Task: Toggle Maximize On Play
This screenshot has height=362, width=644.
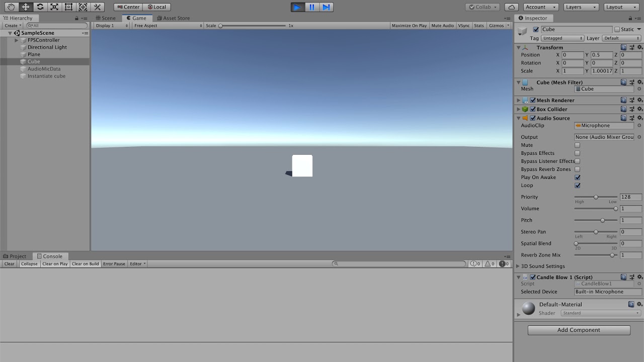Action: (409, 26)
